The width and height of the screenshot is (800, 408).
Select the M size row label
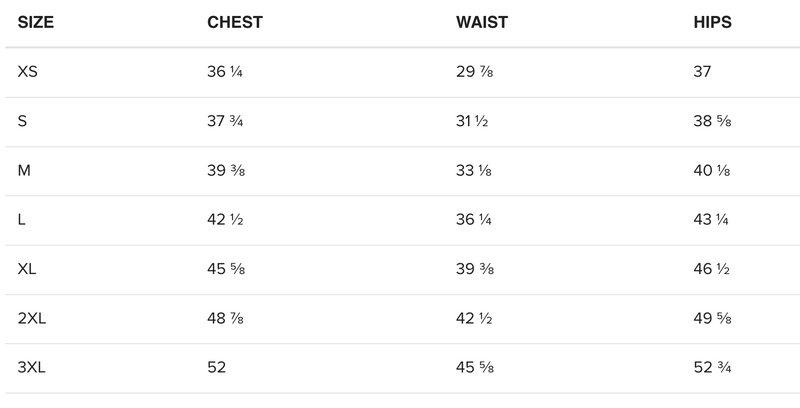tap(25, 171)
